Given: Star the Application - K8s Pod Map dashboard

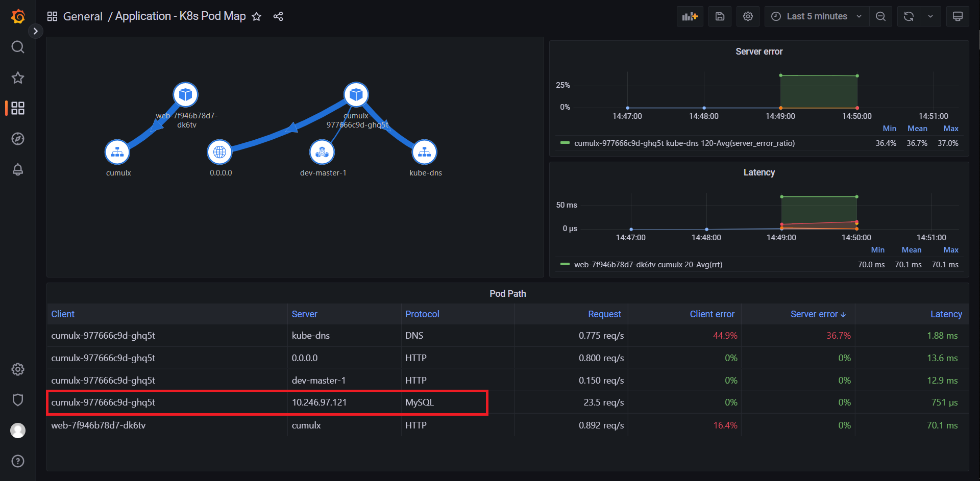Looking at the screenshot, I should (x=256, y=16).
